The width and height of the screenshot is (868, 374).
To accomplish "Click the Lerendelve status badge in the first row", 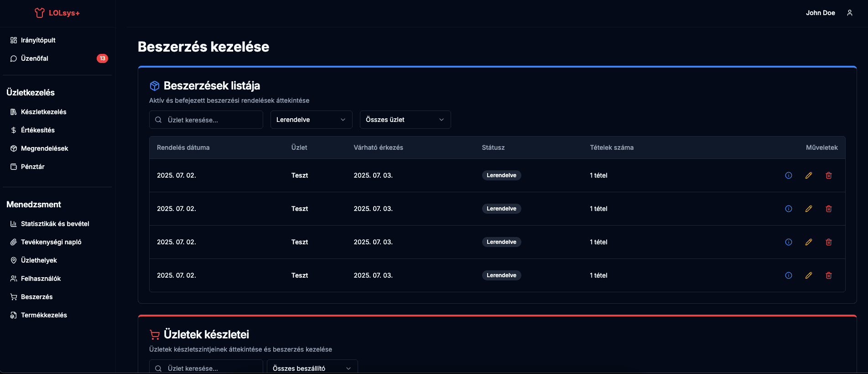I will tap(501, 175).
